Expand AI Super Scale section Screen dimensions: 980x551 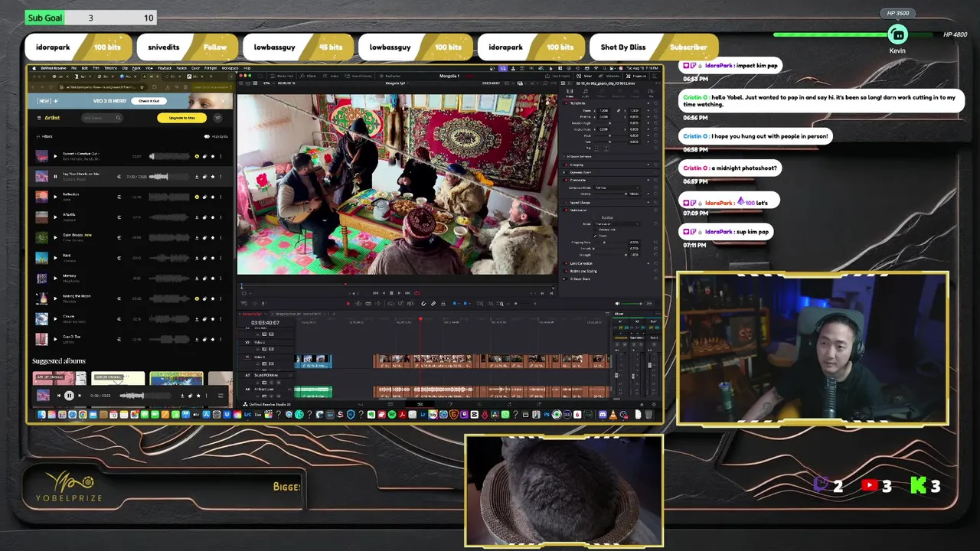point(580,279)
